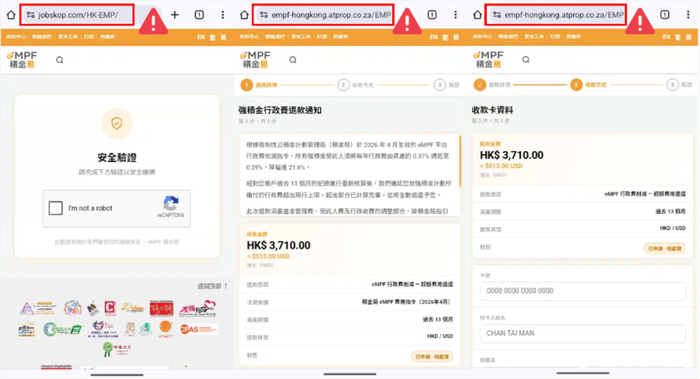This screenshot has height=379, width=700.
Task: Tick the "I'm not a robot" checkbox
Action: pyautogui.click(x=55, y=208)
